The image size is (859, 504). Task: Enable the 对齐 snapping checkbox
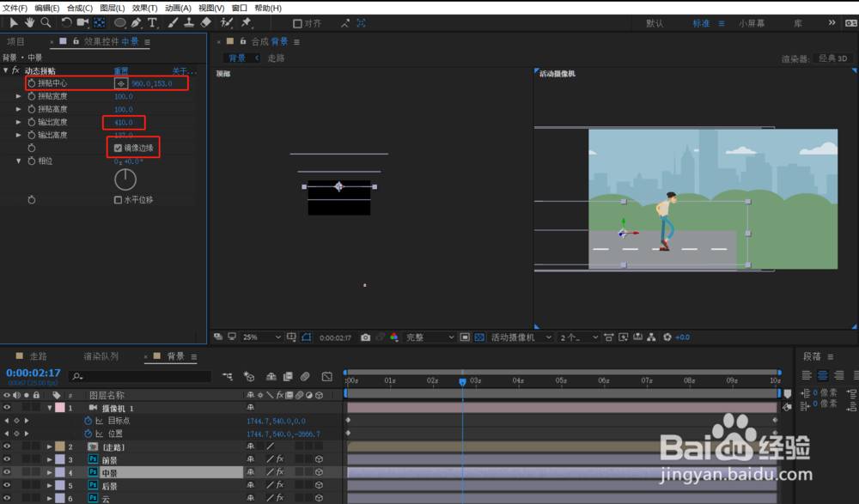pos(297,23)
